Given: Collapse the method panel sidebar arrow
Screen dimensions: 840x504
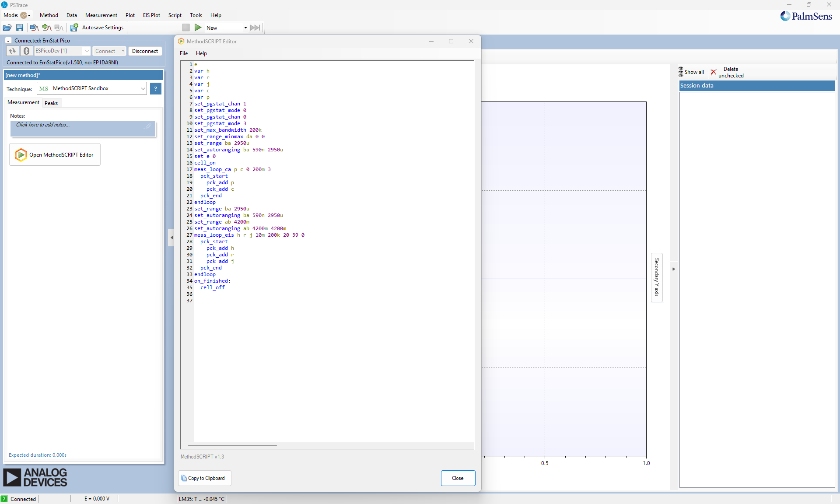Looking at the screenshot, I should tap(171, 238).
